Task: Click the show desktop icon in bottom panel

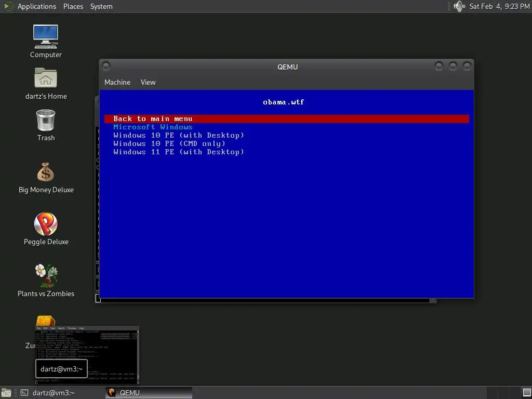Action: tap(6, 393)
